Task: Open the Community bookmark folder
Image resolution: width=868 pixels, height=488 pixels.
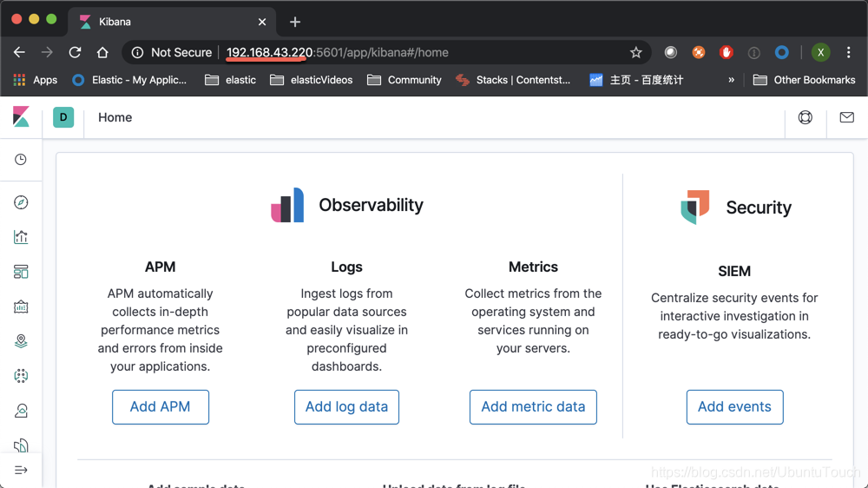Action: [x=404, y=80]
